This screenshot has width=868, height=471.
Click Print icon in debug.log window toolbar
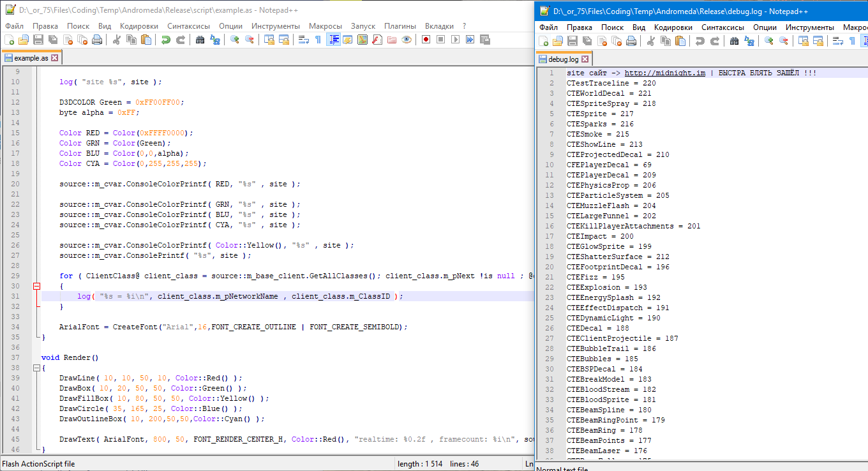(631, 41)
